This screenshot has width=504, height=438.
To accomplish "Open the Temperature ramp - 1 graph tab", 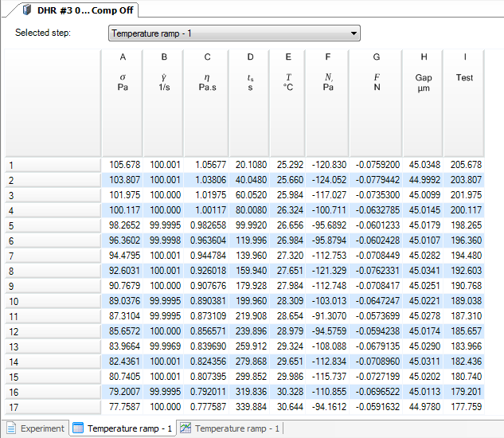I will coord(230,428).
